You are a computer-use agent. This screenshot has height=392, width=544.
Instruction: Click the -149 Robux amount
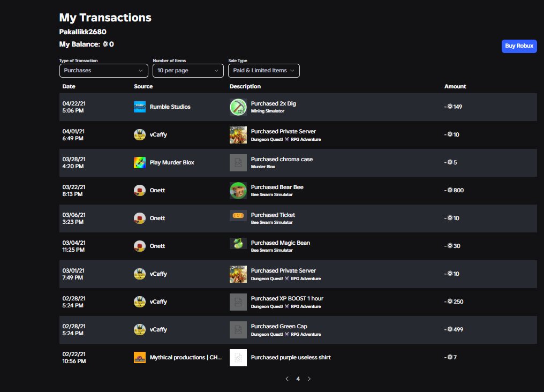(x=453, y=107)
